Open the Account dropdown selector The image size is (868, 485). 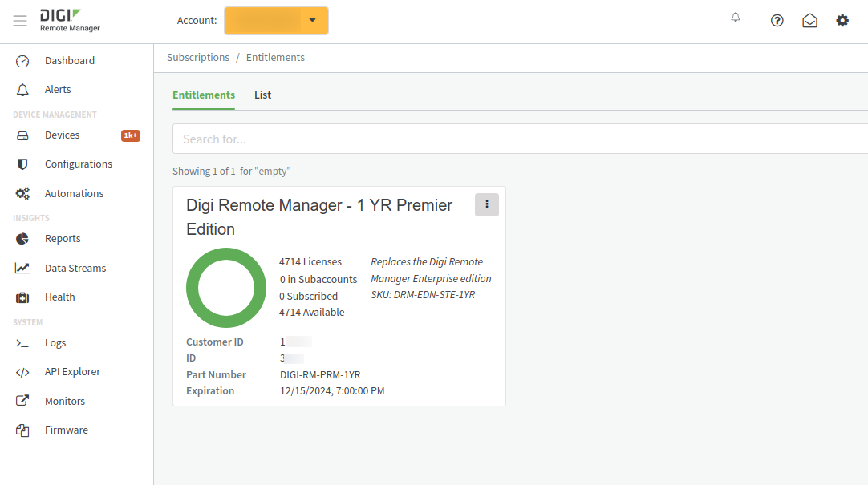click(276, 21)
